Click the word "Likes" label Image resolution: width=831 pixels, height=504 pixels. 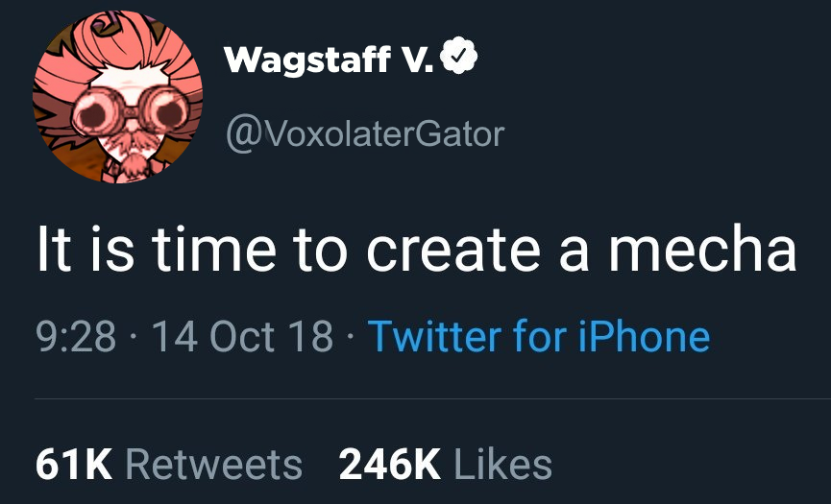[502, 465]
